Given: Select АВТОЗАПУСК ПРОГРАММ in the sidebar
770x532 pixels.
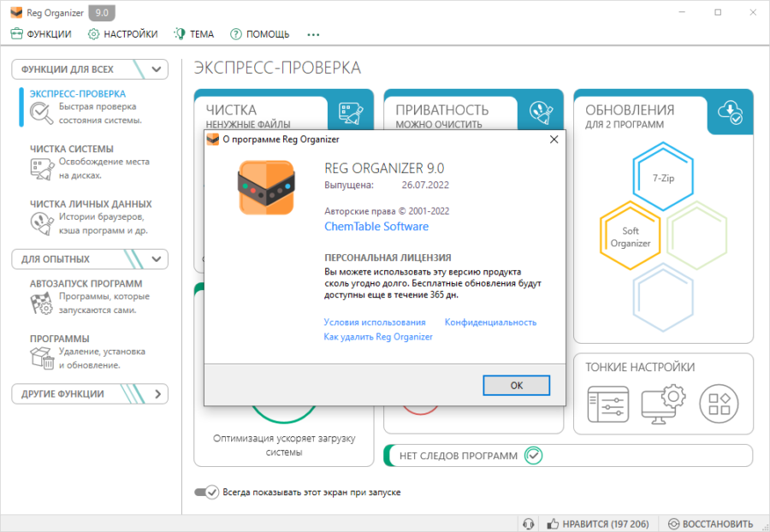Looking at the screenshot, I should (x=86, y=284).
